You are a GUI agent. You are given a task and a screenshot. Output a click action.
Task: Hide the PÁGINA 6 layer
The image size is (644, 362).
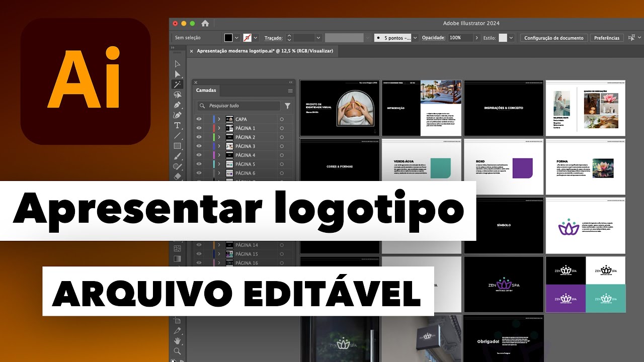(199, 173)
